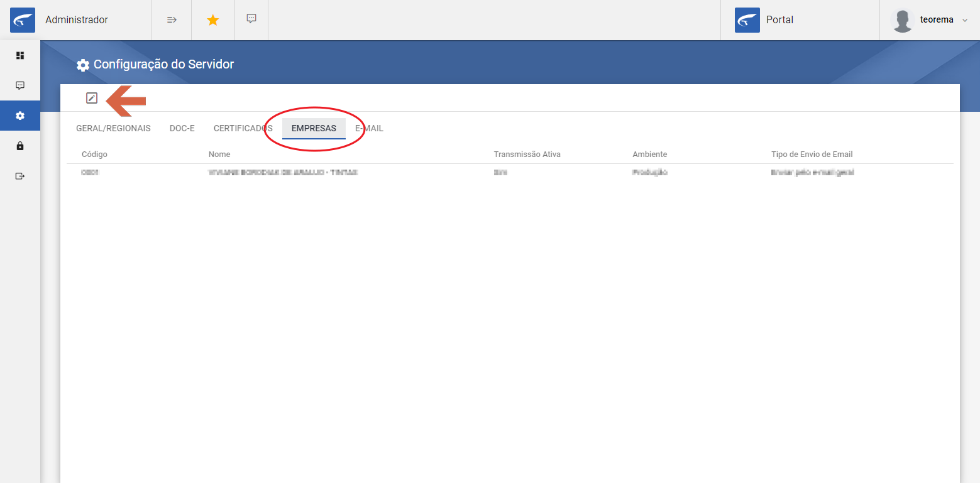
Task: Open the CERTIFICADOS tab
Action: [x=243, y=128]
